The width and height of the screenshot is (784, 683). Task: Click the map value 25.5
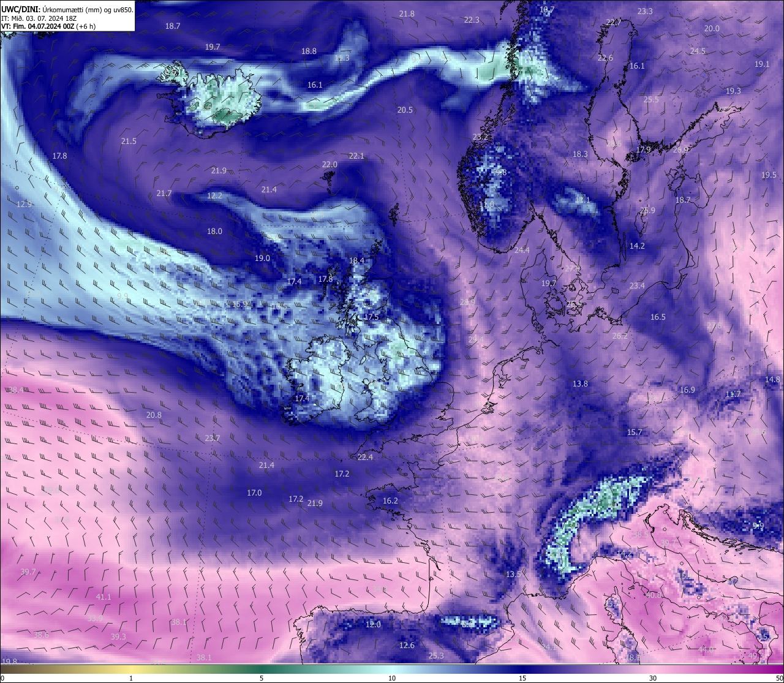tap(651, 99)
